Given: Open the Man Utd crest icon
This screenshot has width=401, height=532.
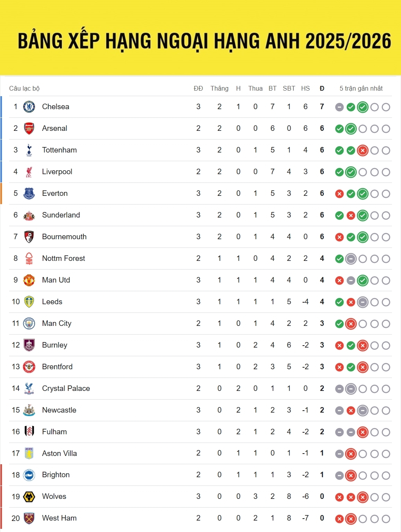Looking at the screenshot, I should coord(29,280).
